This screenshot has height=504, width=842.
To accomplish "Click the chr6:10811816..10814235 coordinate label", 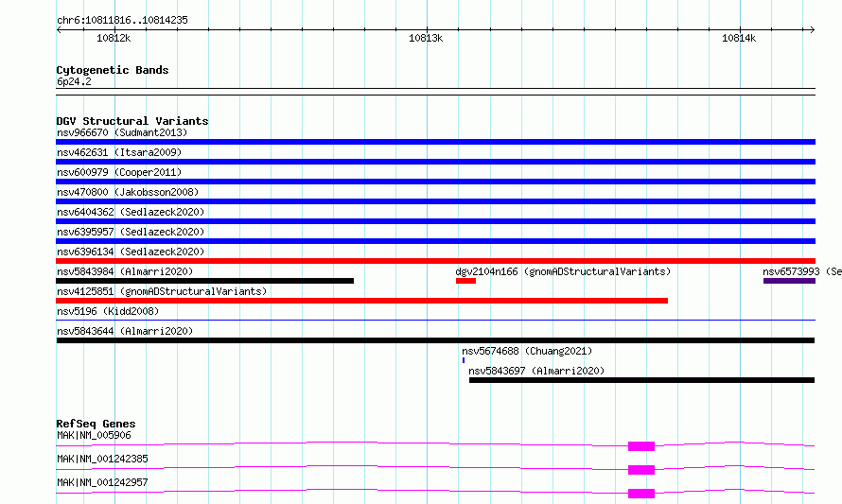I will (122, 20).
